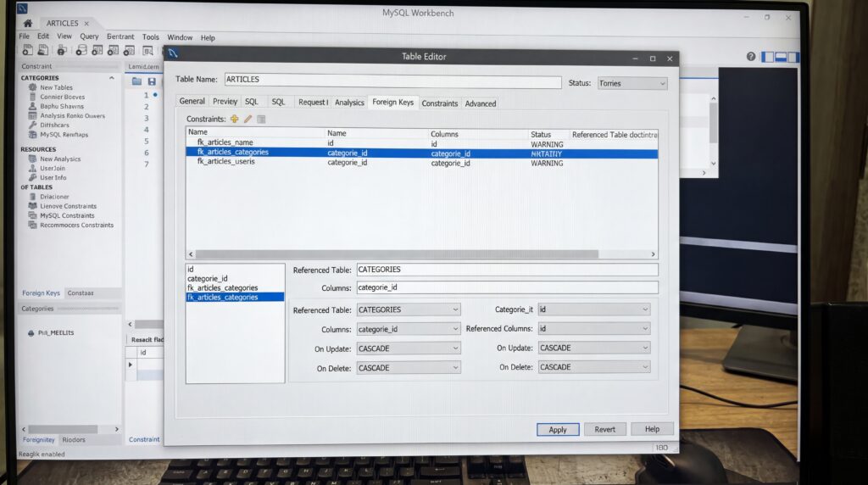Viewport: 868px width, 485px height.
Task: Click the open SQL script toolbar icon
Action: pyautogui.click(x=42, y=50)
